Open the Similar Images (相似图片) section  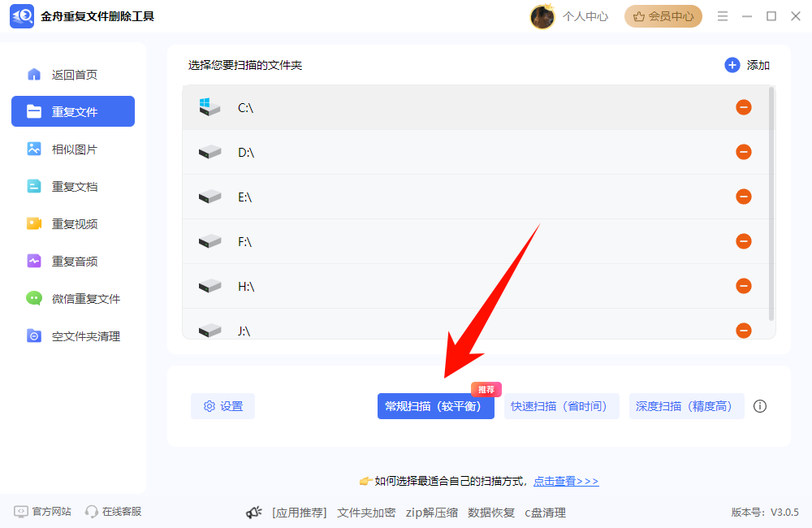(73, 149)
